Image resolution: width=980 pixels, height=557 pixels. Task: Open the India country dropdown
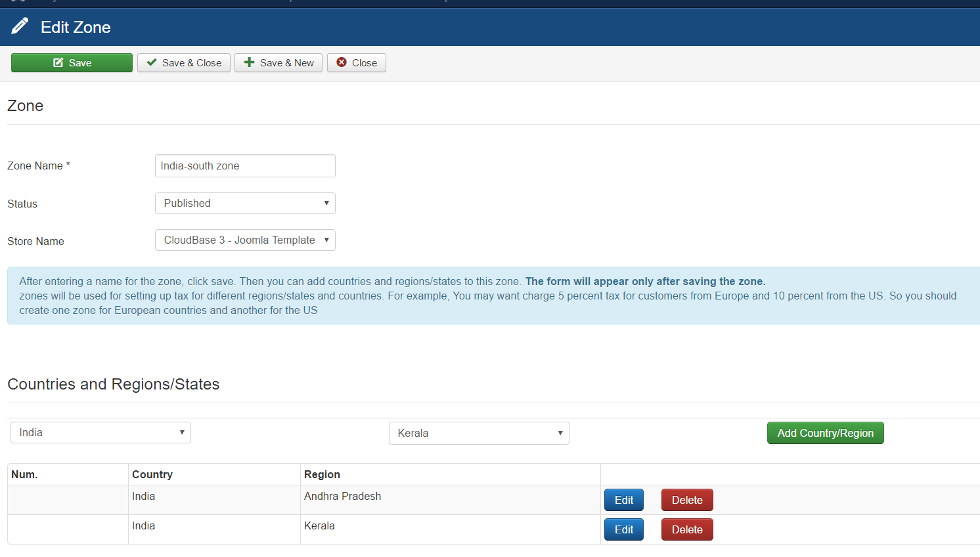(x=100, y=433)
